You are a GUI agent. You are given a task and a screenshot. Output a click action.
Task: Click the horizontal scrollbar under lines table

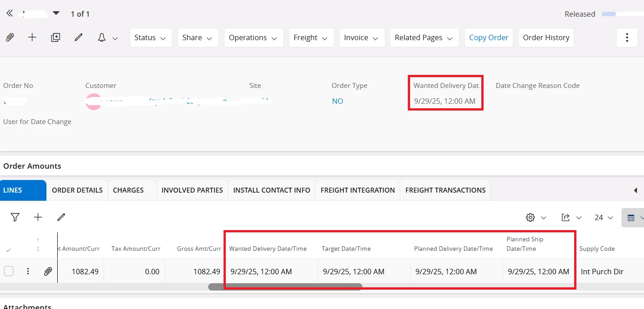point(285,286)
